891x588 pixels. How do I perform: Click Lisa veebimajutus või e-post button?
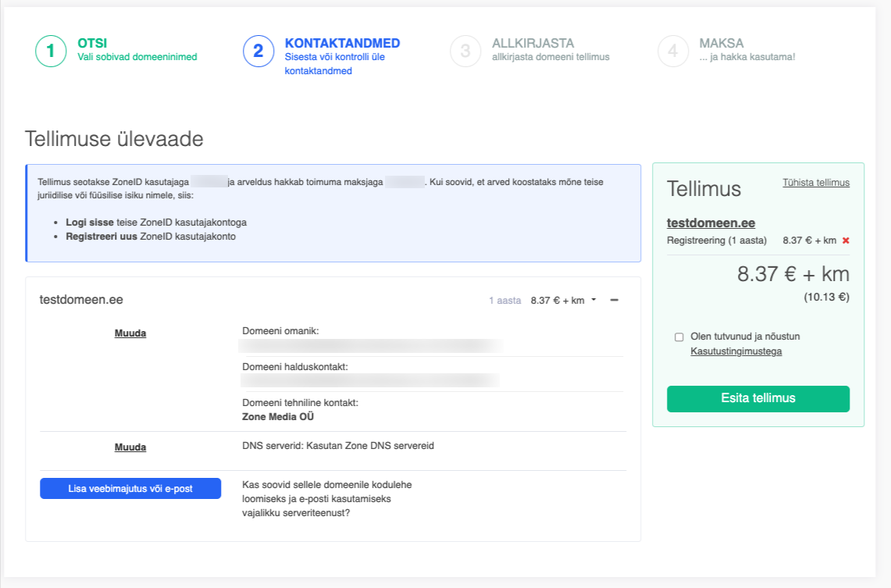click(x=130, y=489)
